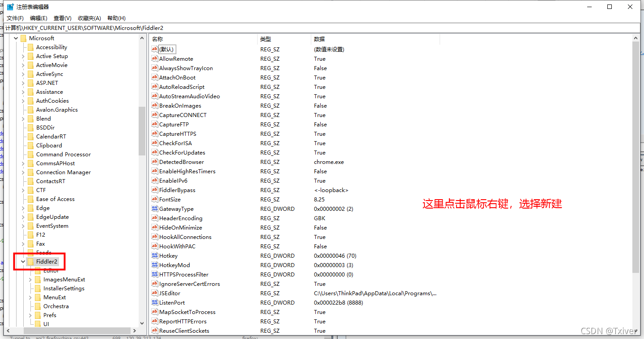Click the Registry Editor title bar icon
The image size is (644, 339).
point(10,7)
